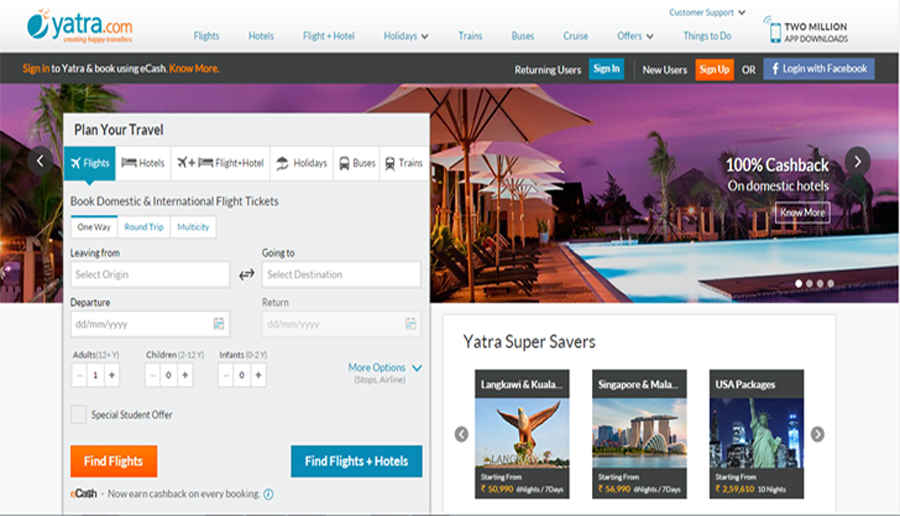The image size is (900, 516).
Task: Switch to the Hotels tab in Plan Your Travel
Action: pos(143,163)
